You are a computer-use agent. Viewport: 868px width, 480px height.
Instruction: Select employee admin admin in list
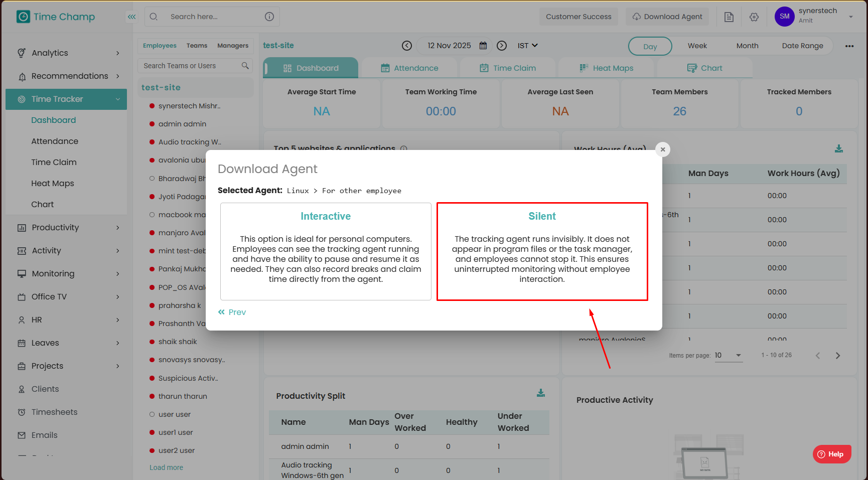(x=182, y=124)
